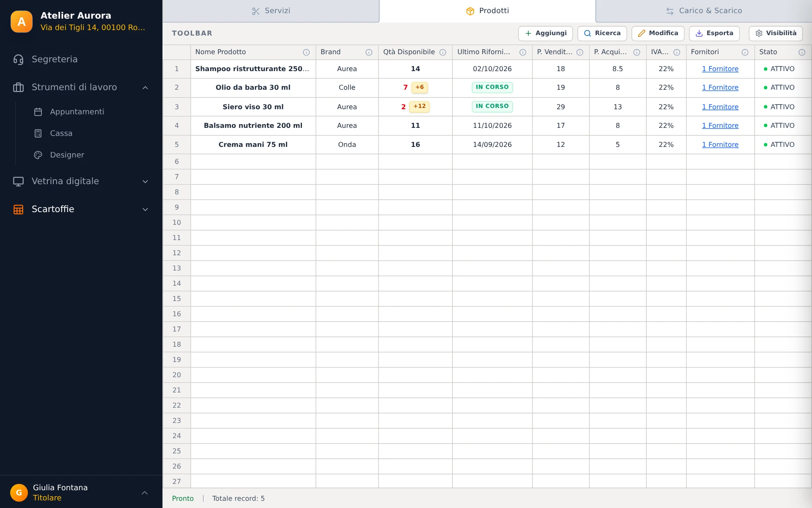Select the Prodotti tab
This screenshot has width=812, height=508.
tap(487, 11)
